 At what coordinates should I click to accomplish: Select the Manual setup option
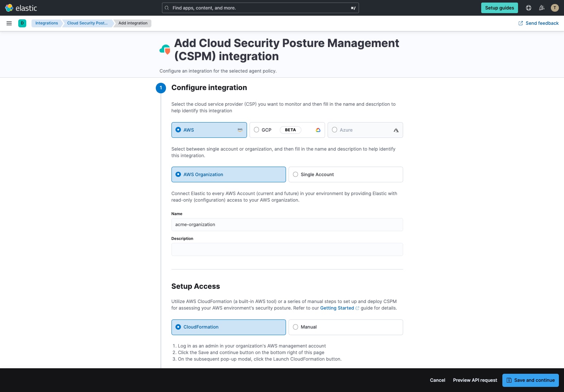pos(346,327)
